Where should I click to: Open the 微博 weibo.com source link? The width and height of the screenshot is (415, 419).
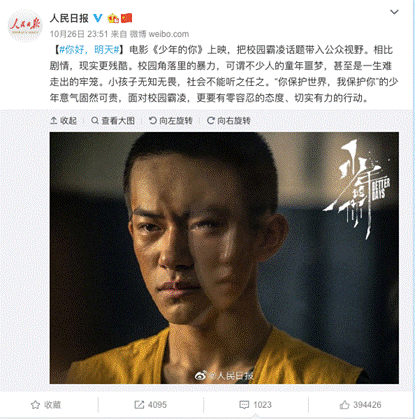[159, 34]
